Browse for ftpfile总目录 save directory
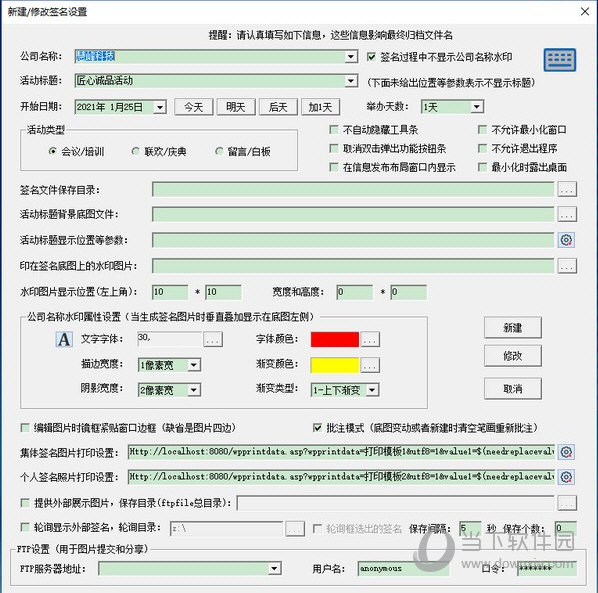The image size is (598, 593). coord(567,503)
